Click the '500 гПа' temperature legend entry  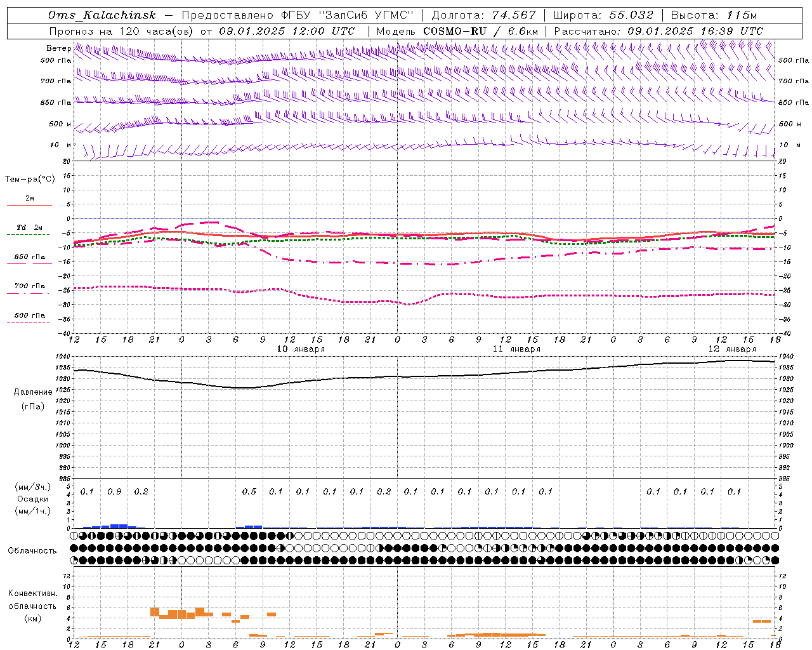[x=29, y=315]
